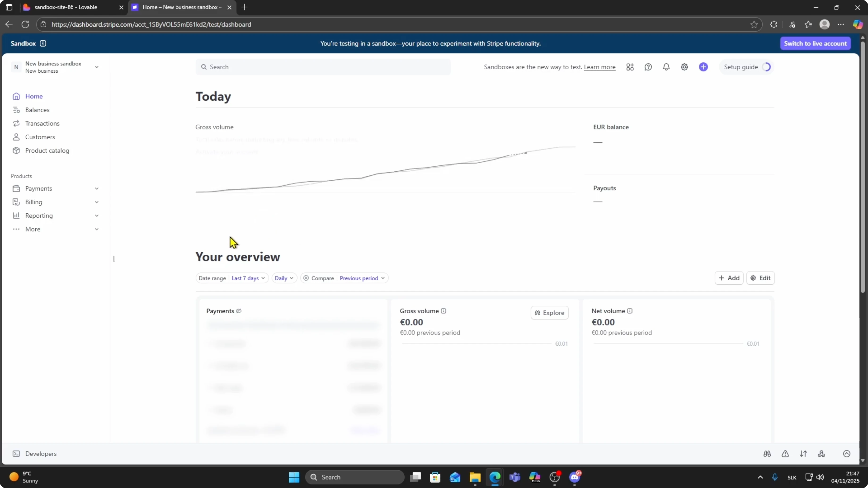Click the EUR balance heading
This screenshot has width=868, height=488.
pos(611,127)
